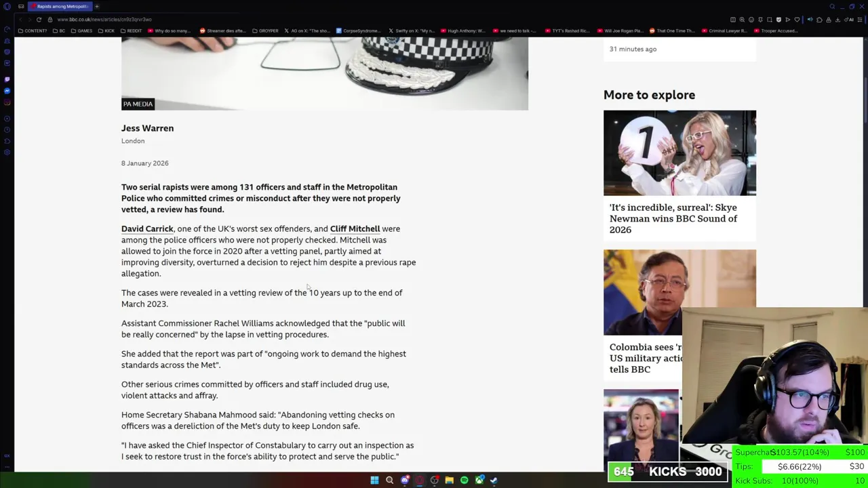868x488 pixels.
Task: Open the browser easy setup menu icon
Action: click(x=860, y=20)
